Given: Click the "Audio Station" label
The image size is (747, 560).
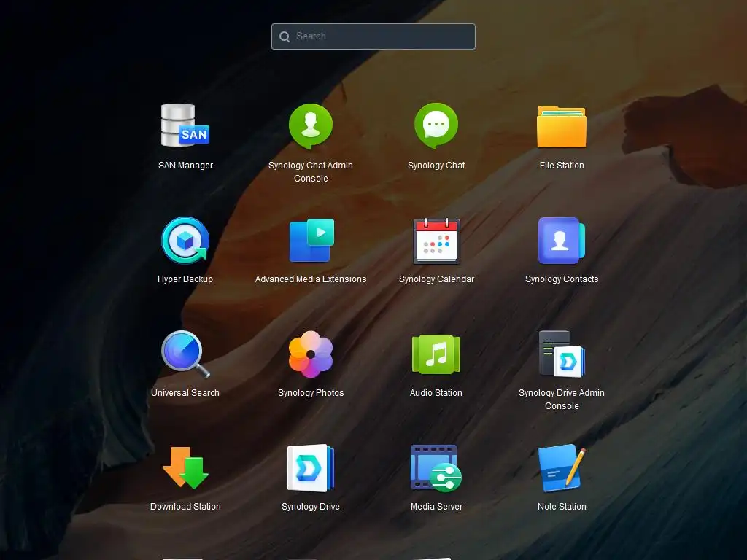Looking at the screenshot, I should tap(436, 393).
